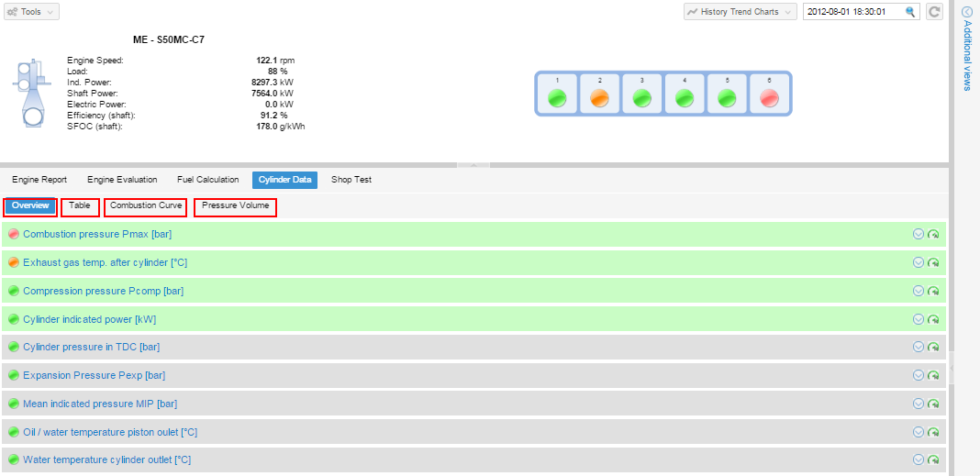This screenshot has height=476, width=980.
Task: Expand the Compression pressure Pcomp row
Action: 918,291
